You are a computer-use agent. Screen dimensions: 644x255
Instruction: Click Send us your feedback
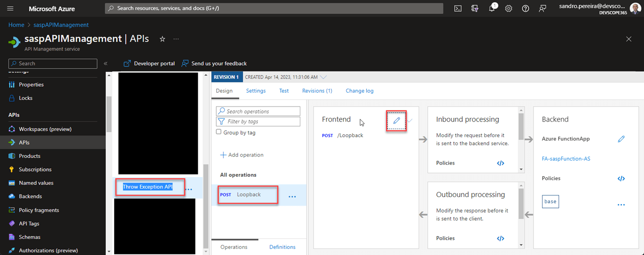coord(214,63)
